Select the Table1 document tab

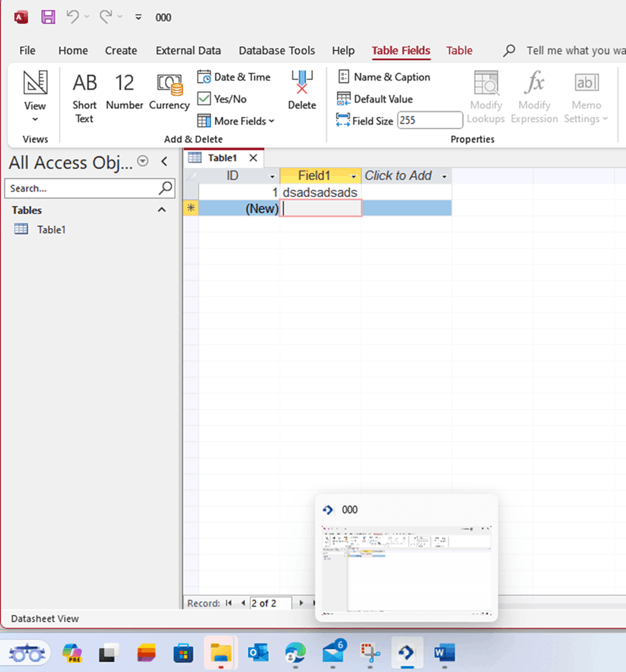[222, 157]
